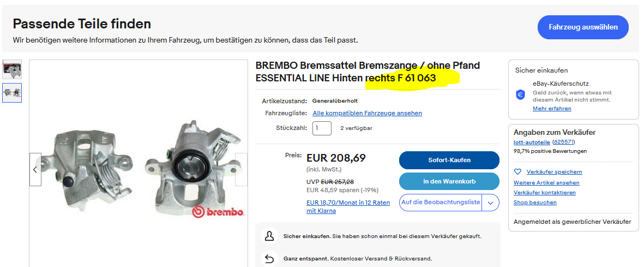644x267 pixels.
Task: Click the heart icon to save seller
Action: pyautogui.click(x=518, y=171)
